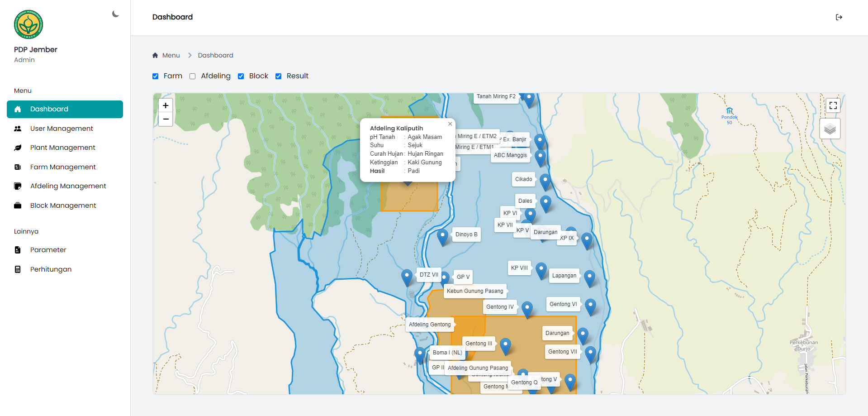Enter fullscreen map view
The width and height of the screenshot is (868, 416).
click(833, 105)
